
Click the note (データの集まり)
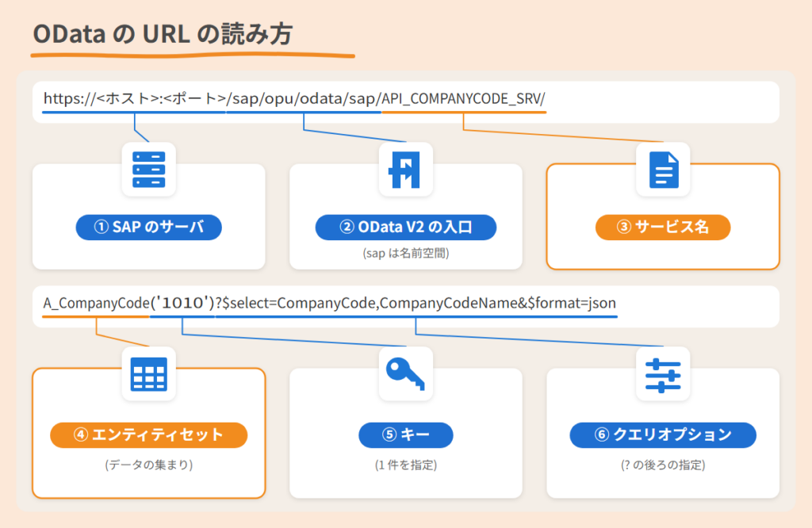coord(148,465)
